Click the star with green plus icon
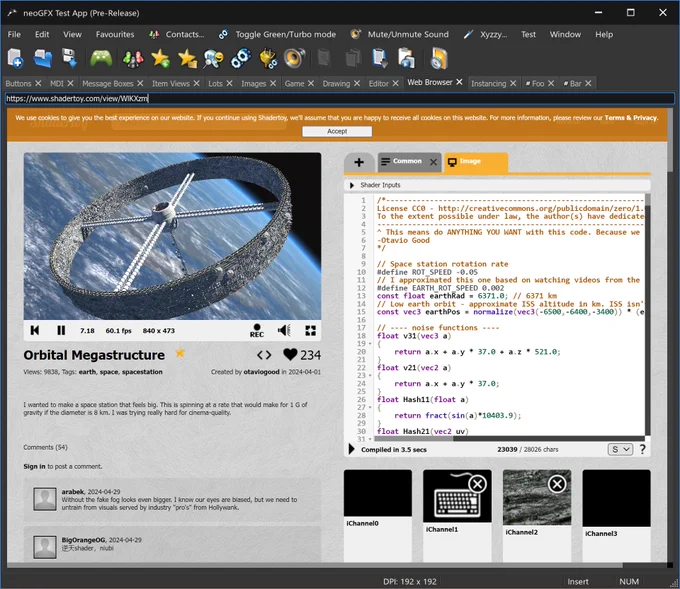The image size is (680, 589). [x=160, y=59]
